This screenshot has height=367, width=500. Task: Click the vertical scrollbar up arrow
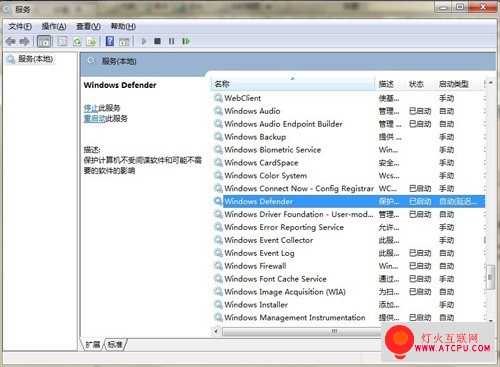tap(490, 83)
